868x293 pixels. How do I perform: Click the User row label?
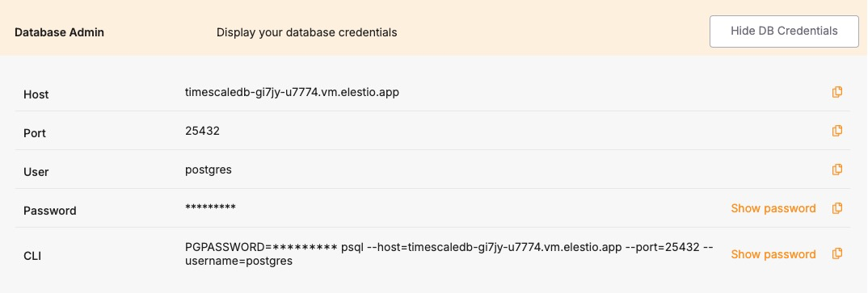pyautogui.click(x=36, y=172)
